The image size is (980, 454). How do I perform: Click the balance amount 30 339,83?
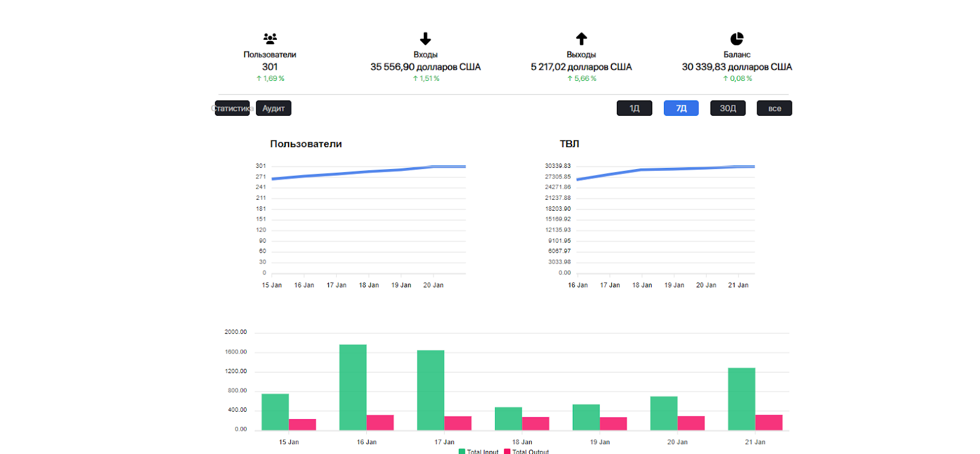pos(736,67)
